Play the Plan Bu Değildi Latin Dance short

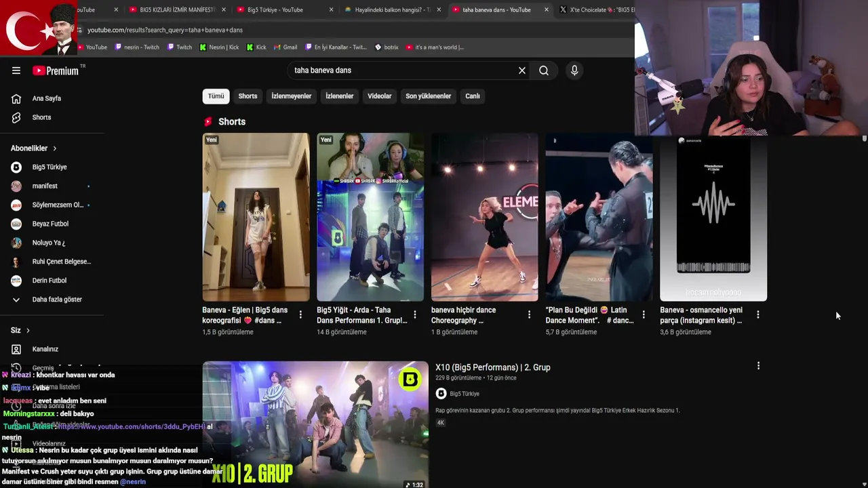pos(599,217)
